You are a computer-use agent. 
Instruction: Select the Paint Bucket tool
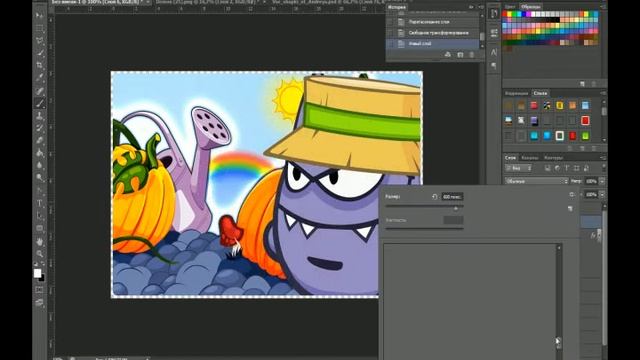click(40, 153)
